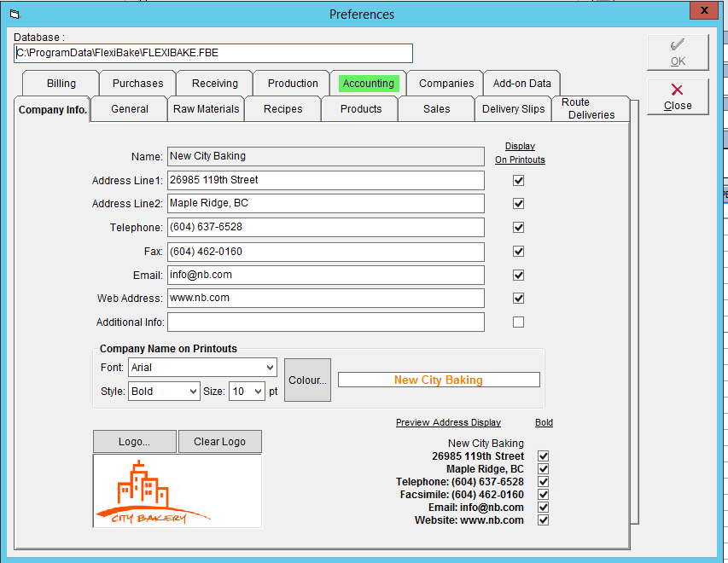Viewport: 728px width, 563px height.
Task: Enable Additional Info display on printouts
Action: click(518, 322)
